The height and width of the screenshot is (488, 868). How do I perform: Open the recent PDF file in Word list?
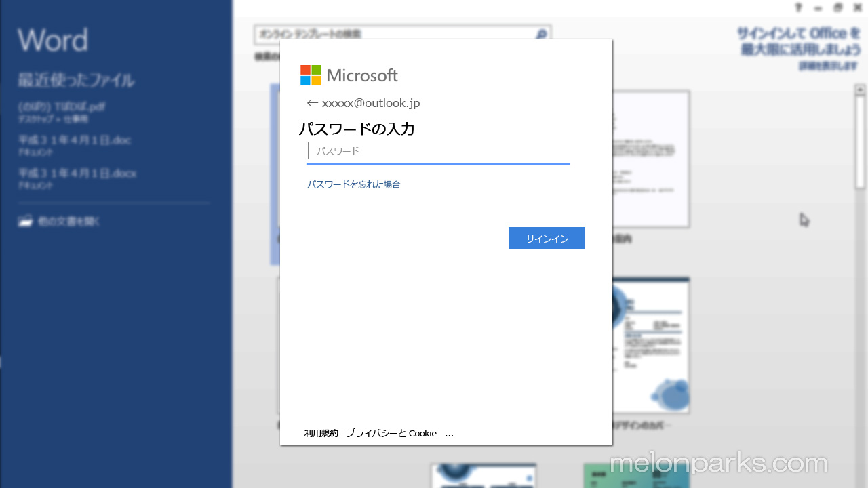click(x=62, y=112)
